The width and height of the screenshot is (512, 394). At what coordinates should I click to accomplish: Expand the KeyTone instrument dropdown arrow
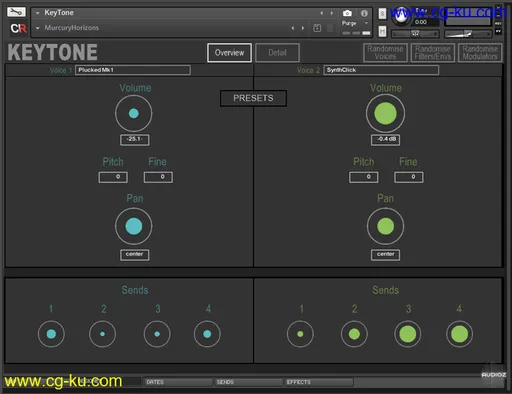38,13
